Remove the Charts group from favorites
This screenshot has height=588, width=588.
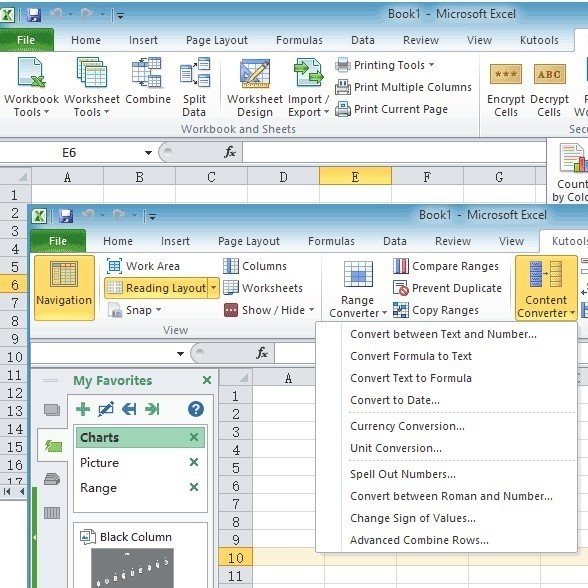pos(194,437)
